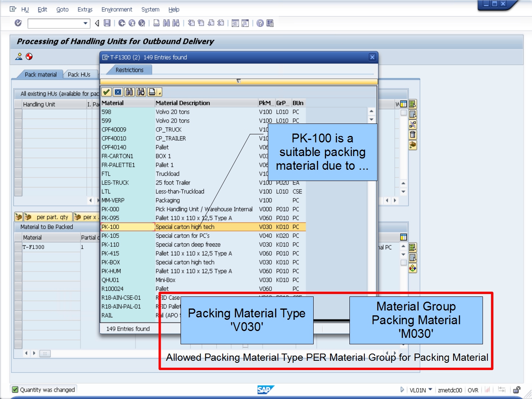This screenshot has height=399, width=532.
Task: Click the BUn column header
Action: 298,103
